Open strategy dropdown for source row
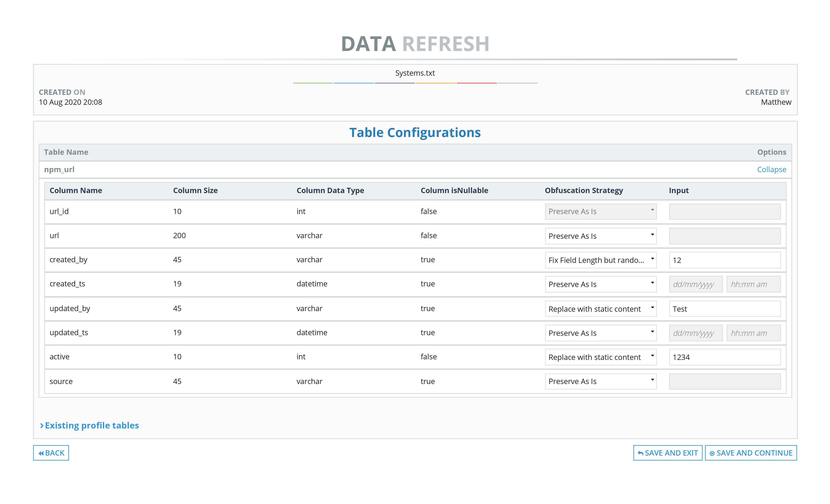The image size is (830, 504). pyautogui.click(x=600, y=381)
